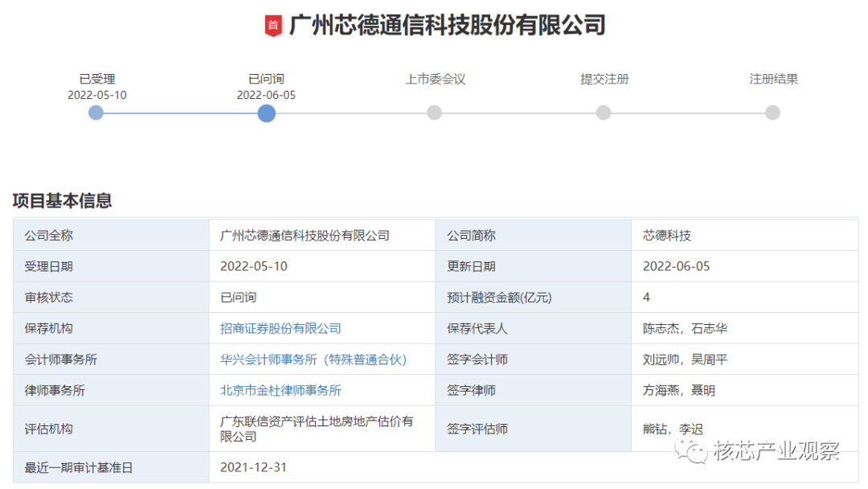Click the 受理日期 label cell
The image size is (868, 489).
click(x=111, y=266)
